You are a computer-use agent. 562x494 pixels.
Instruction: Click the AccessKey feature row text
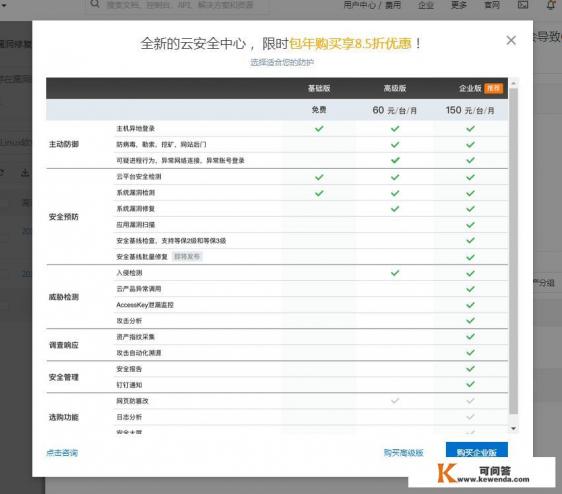[x=145, y=305]
